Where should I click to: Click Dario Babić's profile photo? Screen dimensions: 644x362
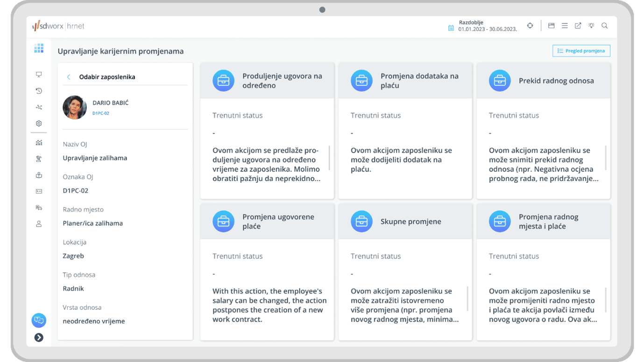(75, 107)
